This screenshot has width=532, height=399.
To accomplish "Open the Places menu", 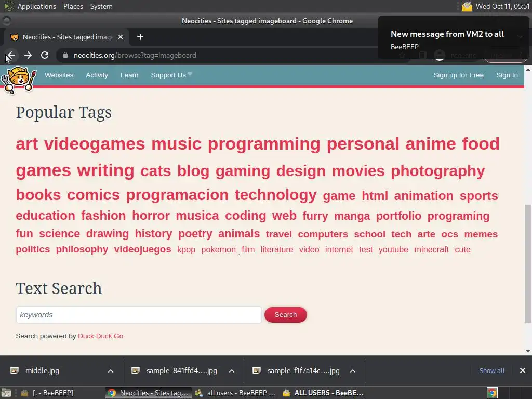I will click(x=73, y=6).
